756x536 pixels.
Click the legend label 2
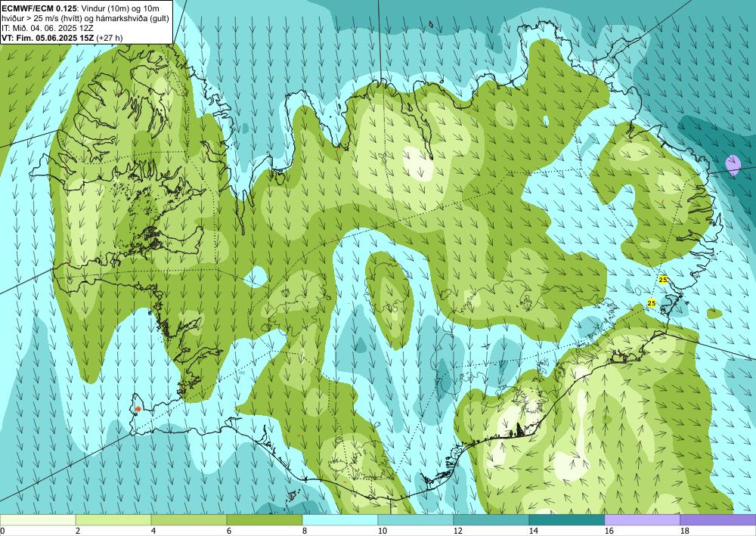(x=78, y=531)
